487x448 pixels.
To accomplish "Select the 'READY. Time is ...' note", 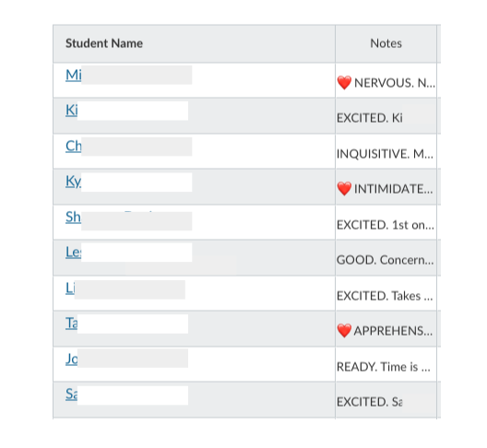I will pos(384,367).
